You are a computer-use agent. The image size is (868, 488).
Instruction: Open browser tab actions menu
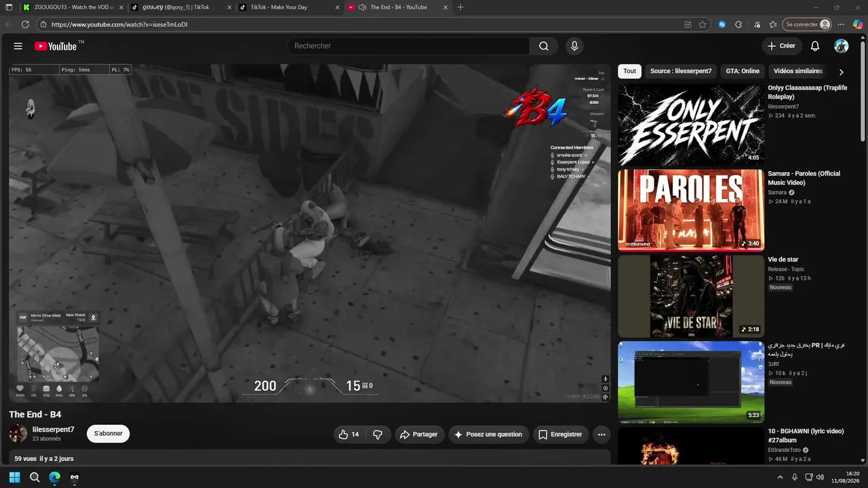[8, 7]
